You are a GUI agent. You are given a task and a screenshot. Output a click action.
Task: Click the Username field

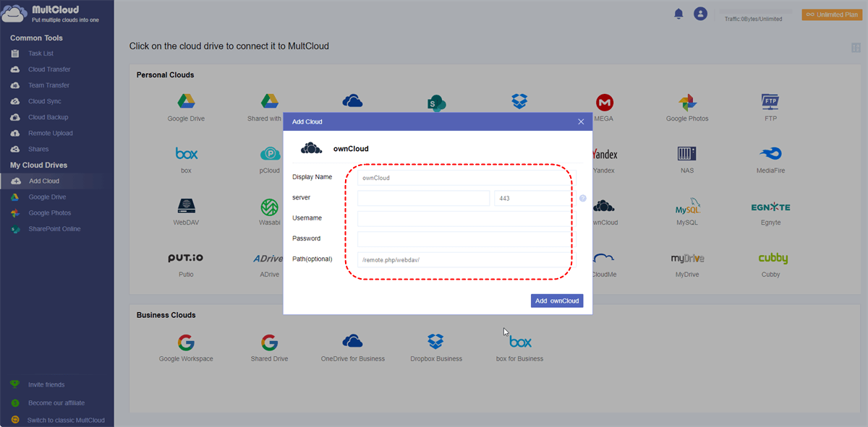465,218
